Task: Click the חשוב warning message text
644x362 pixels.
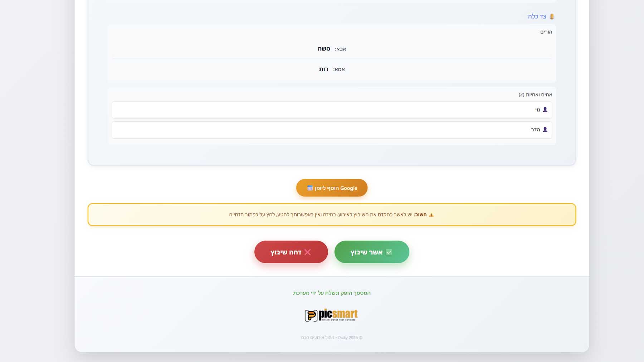Action: pos(327,215)
